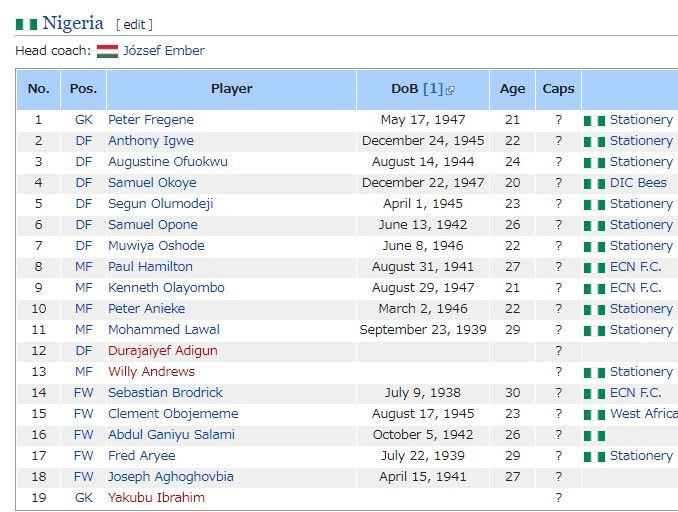678x512 pixels.
Task: Click the flag icon beside DIC Bees
Action: tap(594, 184)
